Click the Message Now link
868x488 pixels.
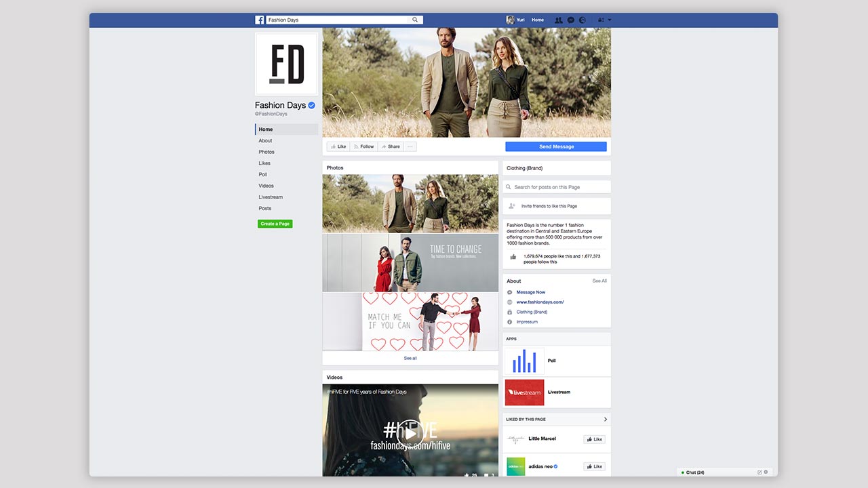pyautogui.click(x=531, y=292)
